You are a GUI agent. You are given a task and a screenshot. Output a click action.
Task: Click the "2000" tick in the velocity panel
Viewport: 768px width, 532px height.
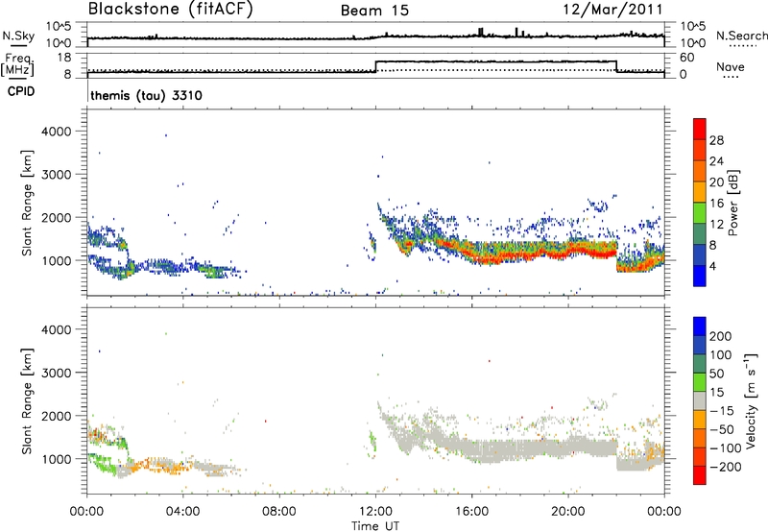click(56, 416)
